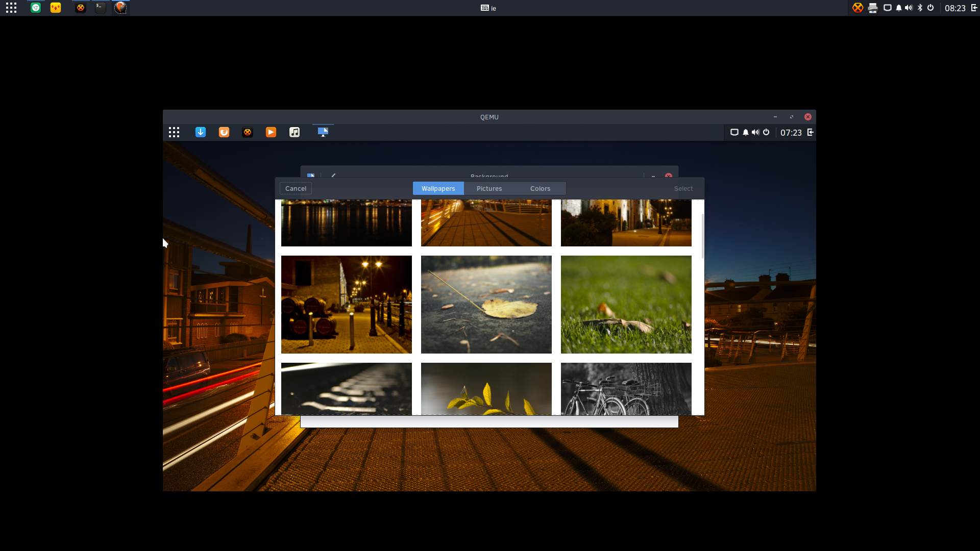The width and height of the screenshot is (980, 551).
Task: Launch the blue download app in guest panel
Action: click(x=201, y=132)
